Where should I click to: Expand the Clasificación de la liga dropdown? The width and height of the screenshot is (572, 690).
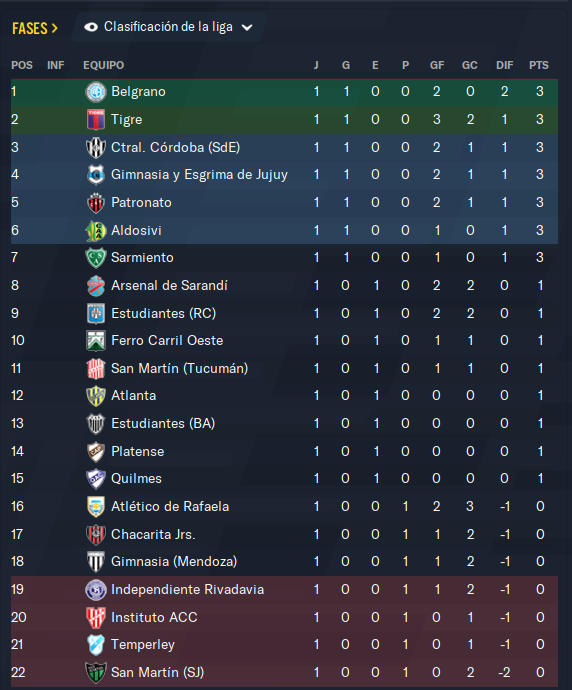point(169,27)
